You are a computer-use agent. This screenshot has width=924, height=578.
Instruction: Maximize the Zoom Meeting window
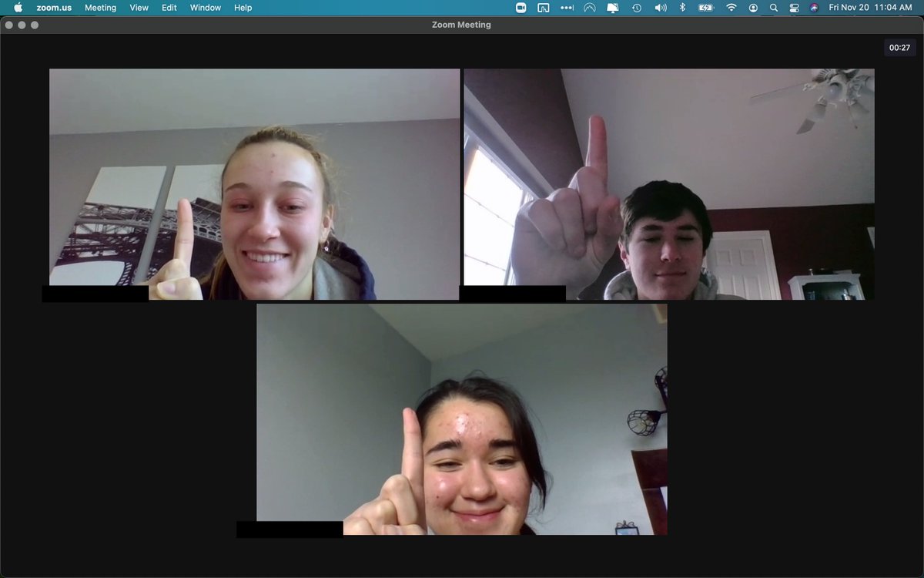coord(35,25)
